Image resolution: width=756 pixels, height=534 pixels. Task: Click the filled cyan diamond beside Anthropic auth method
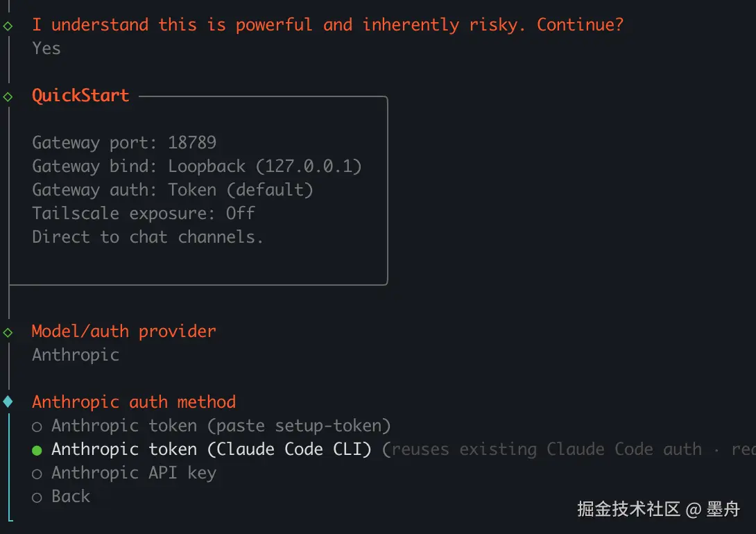coord(8,402)
